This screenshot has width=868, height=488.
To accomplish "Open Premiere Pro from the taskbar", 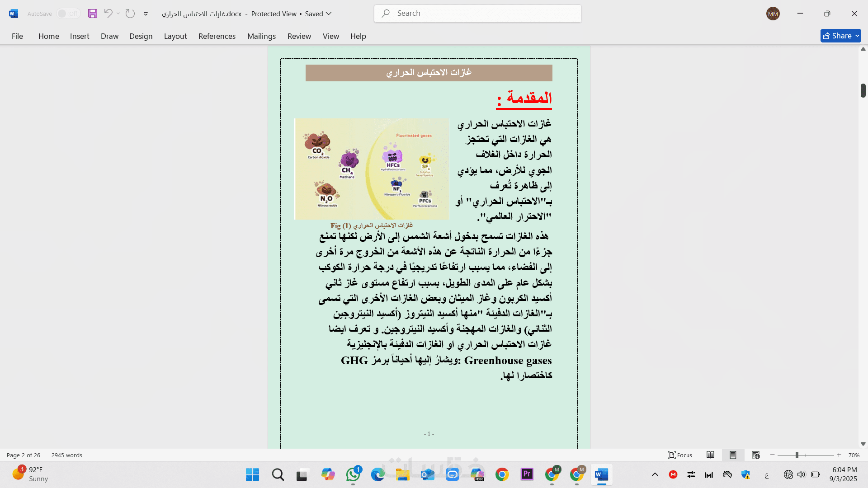I will 527,474.
